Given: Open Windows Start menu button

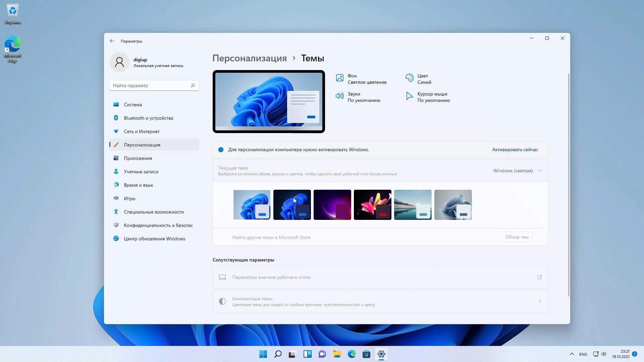Looking at the screenshot, I should (263, 354).
